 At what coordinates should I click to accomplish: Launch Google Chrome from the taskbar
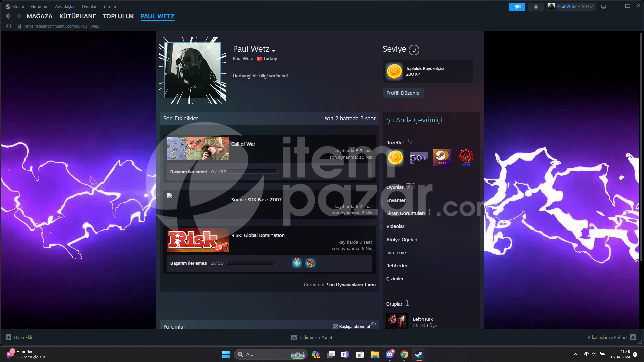[404, 354]
